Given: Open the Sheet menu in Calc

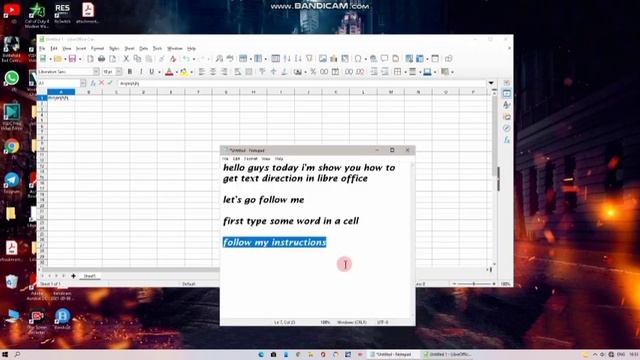Looking at the screenshot, I should click(129, 49).
